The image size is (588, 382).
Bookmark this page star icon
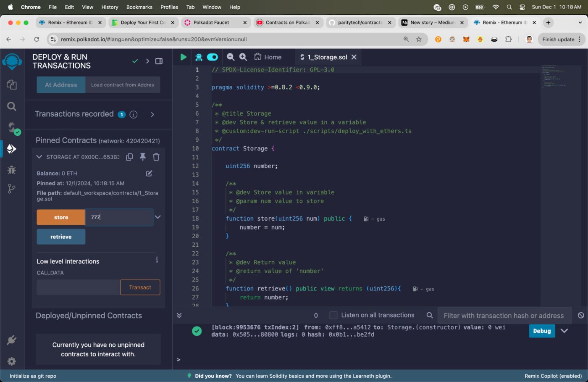(x=419, y=39)
